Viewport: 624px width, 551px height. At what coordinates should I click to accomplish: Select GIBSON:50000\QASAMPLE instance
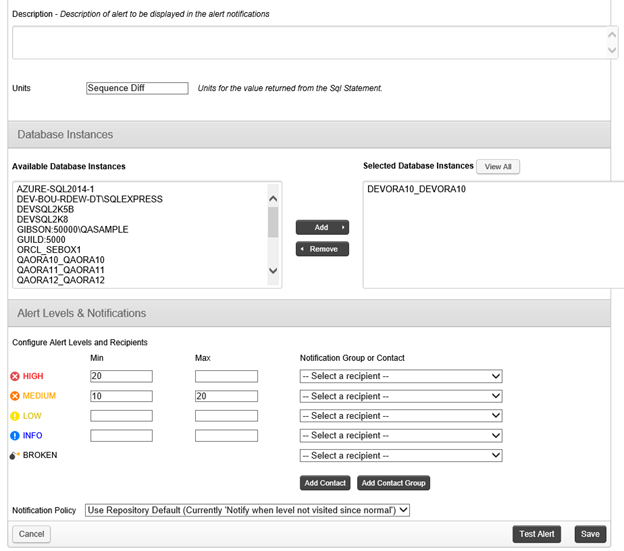tap(72, 230)
